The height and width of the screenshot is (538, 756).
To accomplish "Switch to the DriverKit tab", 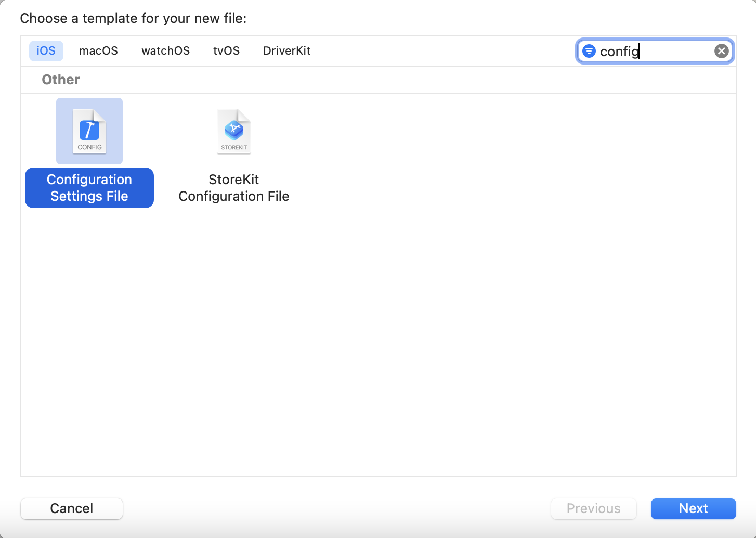I will 286,51.
